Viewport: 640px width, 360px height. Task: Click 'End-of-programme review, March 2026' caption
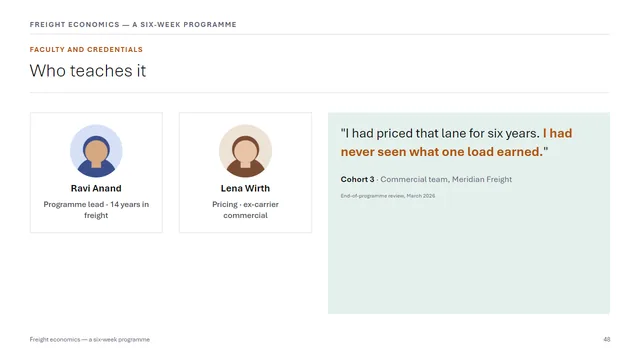coord(388,196)
